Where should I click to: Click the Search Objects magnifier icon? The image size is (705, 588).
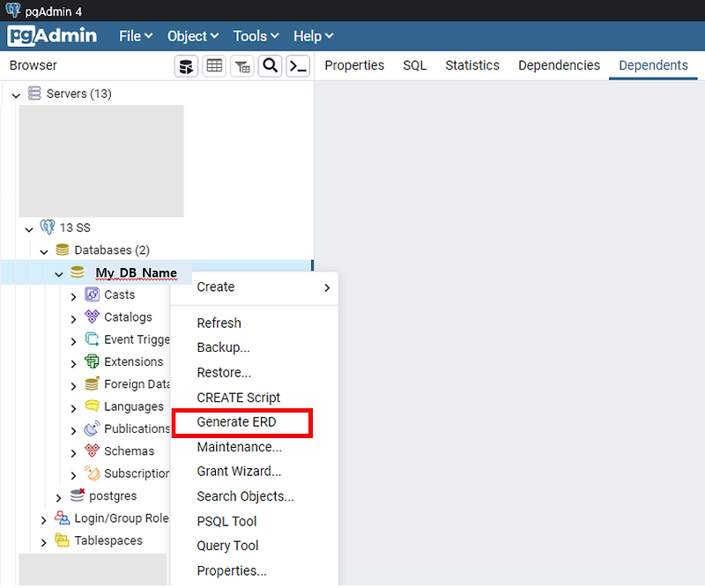point(271,65)
